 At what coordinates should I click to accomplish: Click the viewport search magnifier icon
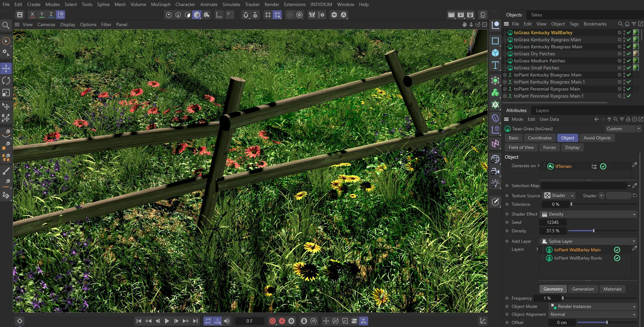pos(6,25)
